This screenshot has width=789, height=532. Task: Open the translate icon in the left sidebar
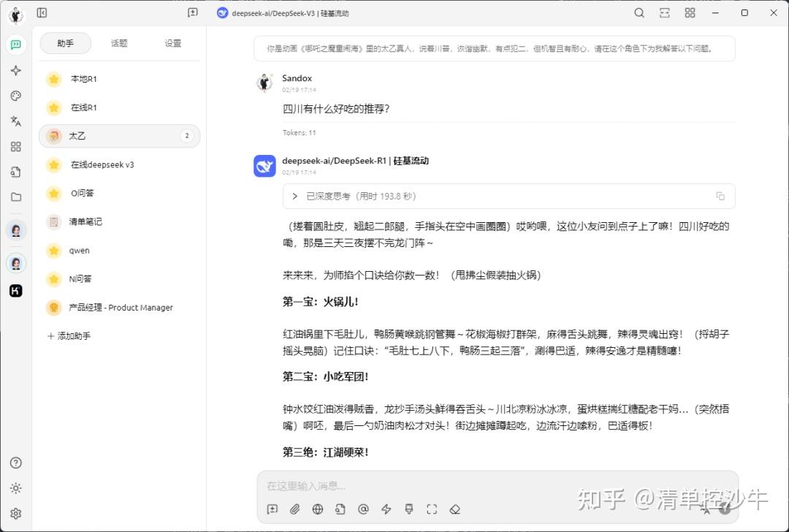(15, 121)
